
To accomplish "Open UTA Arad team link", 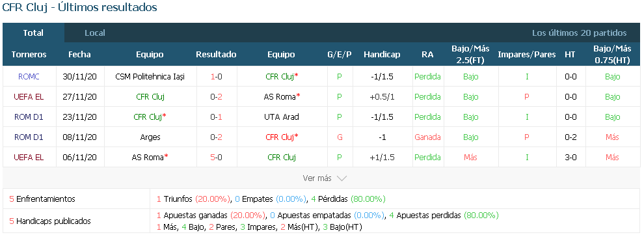I will (281, 117).
